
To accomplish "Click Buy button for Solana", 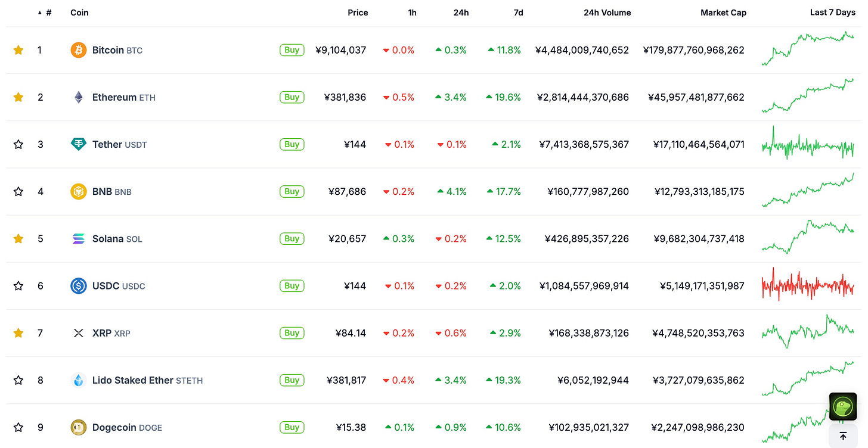I will [x=292, y=238].
